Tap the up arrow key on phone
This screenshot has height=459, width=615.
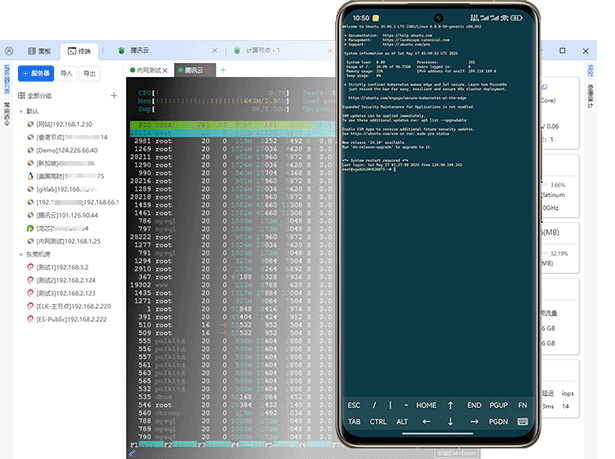(450, 405)
